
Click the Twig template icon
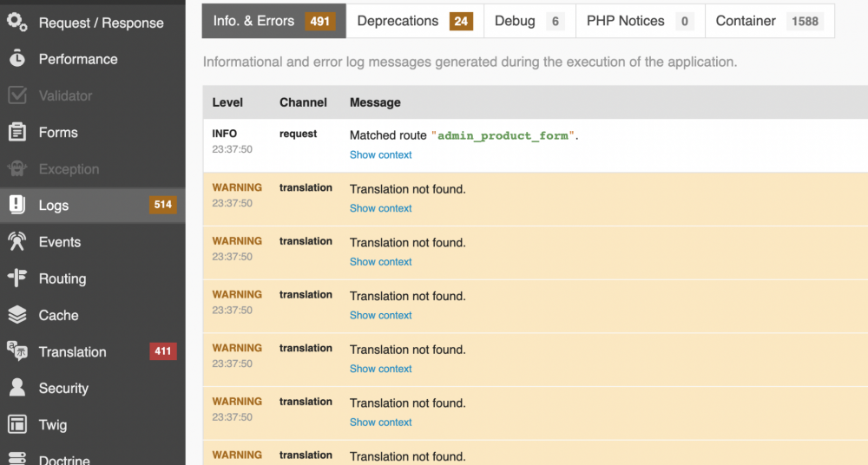[x=17, y=424]
